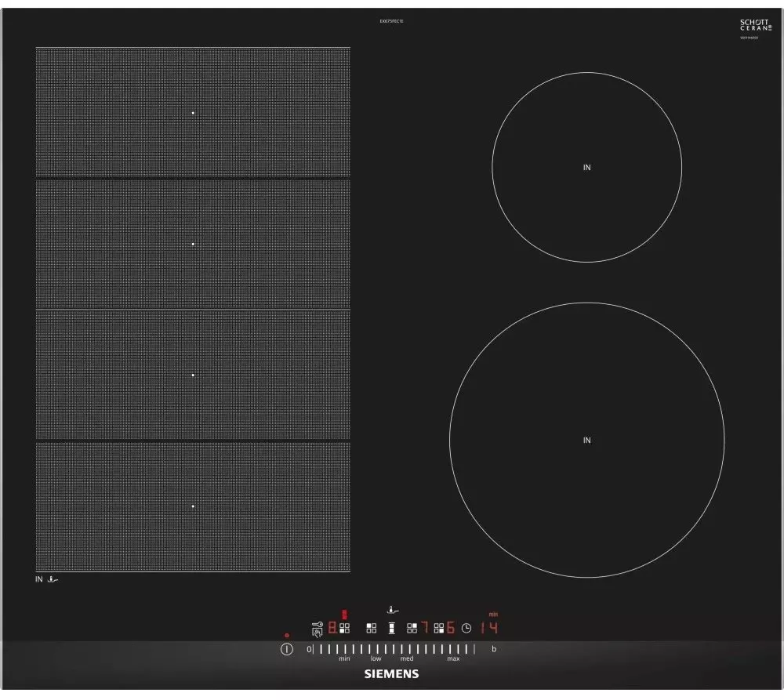Viewport: 784px width, 700px height.
Task: Tap the top rectangular flex zone segment
Action: coord(193,113)
